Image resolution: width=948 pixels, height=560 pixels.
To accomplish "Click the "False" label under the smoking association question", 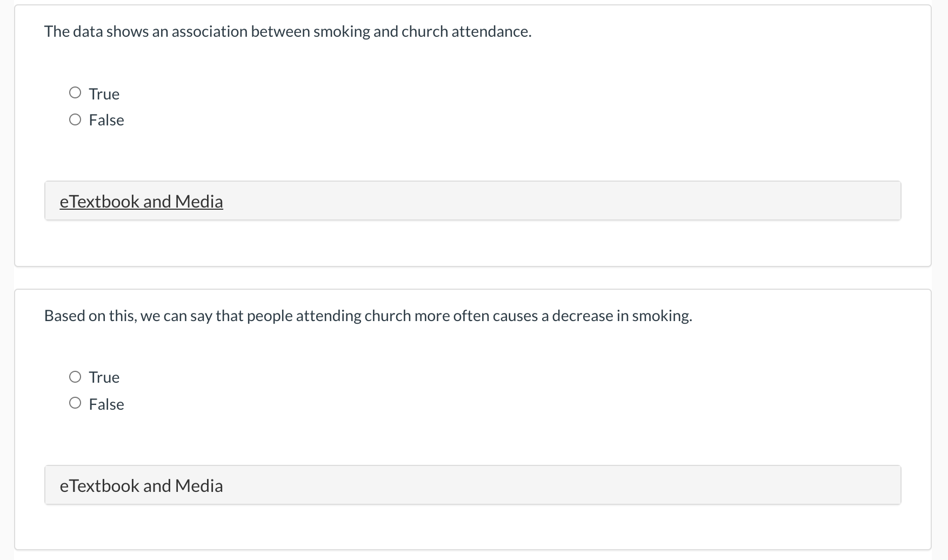I will 106,120.
